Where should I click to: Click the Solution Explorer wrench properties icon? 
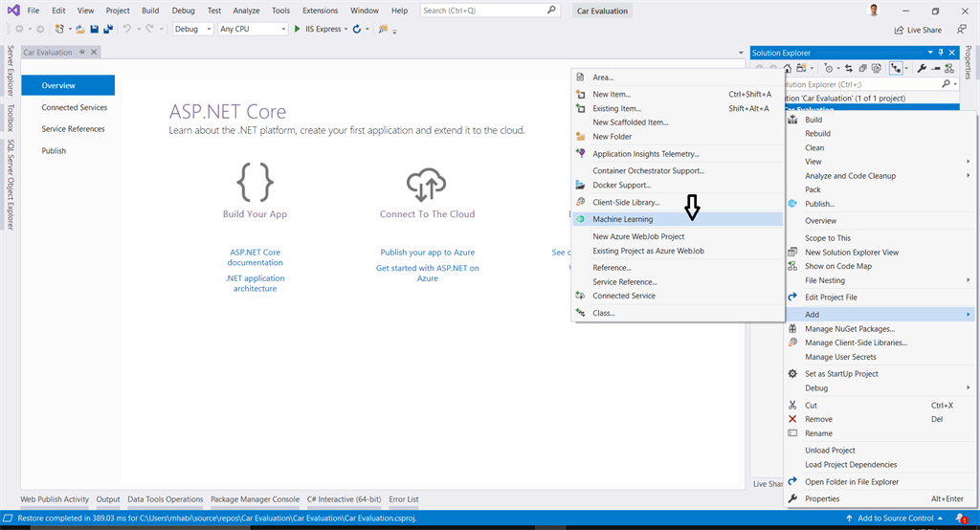point(922,68)
